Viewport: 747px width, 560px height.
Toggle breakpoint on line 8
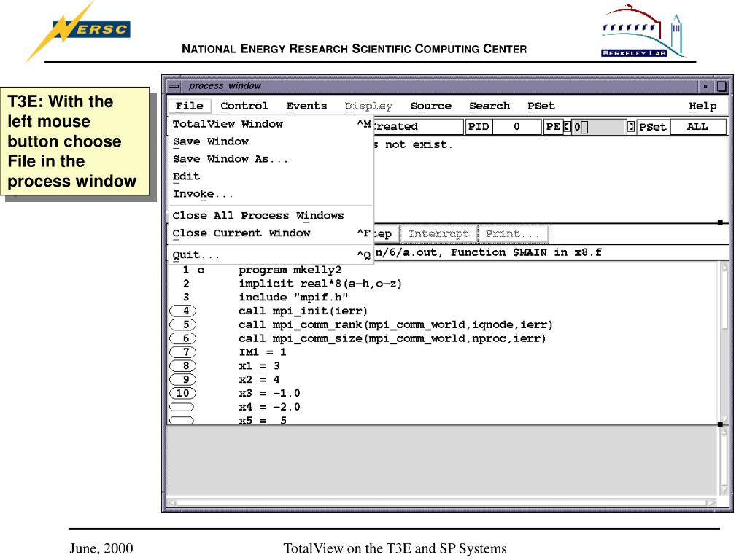click(182, 366)
